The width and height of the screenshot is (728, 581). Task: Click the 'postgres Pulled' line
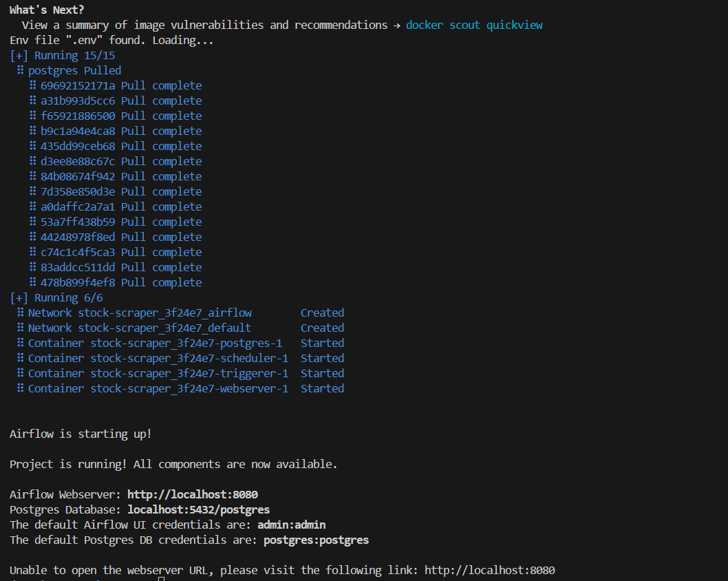pyautogui.click(x=69, y=71)
